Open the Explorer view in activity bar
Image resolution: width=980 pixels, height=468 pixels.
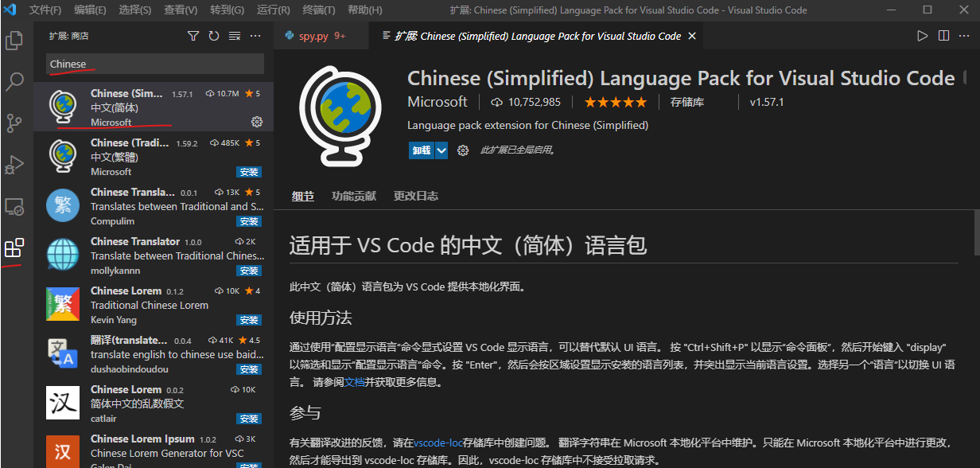(x=14, y=41)
